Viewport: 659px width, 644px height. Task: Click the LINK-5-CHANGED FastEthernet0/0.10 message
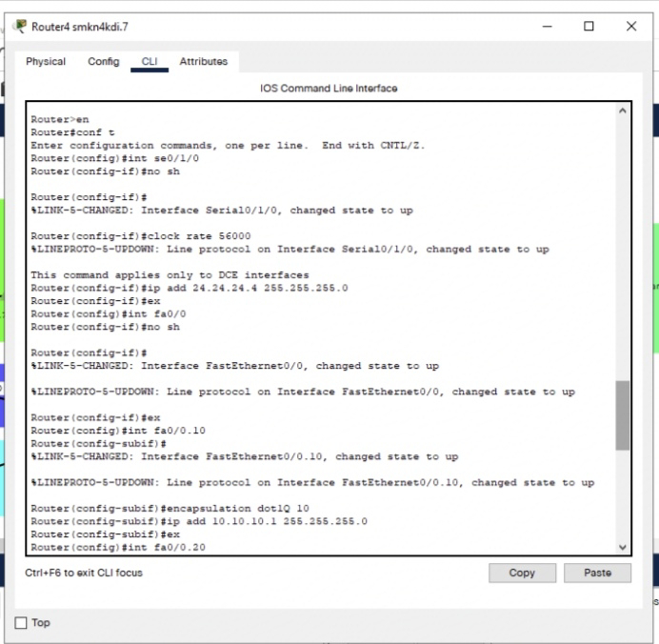click(x=245, y=456)
